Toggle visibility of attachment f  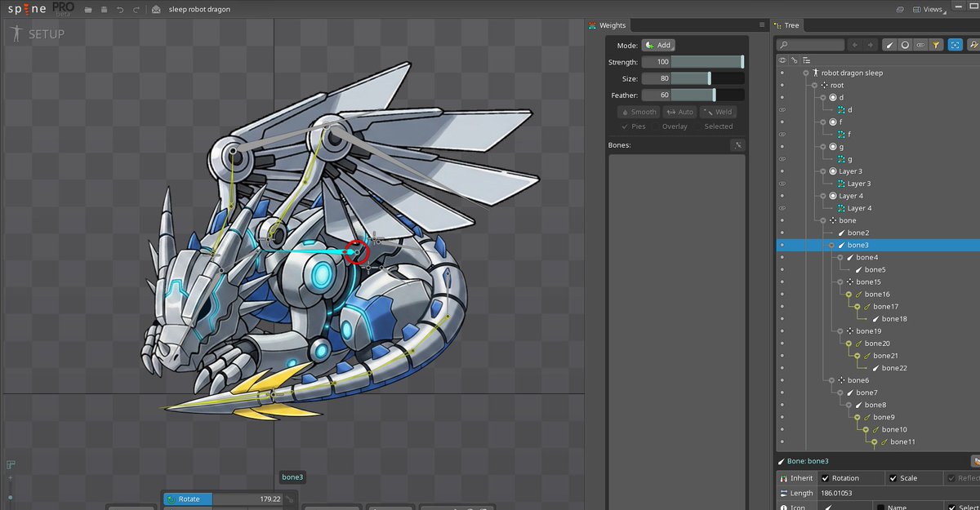(782, 135)
